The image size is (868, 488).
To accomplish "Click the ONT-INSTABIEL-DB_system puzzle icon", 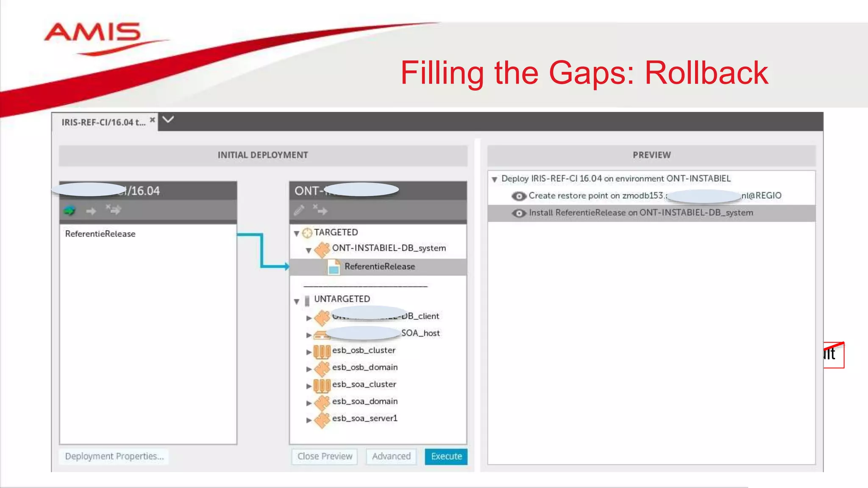I will pos(322,249).
